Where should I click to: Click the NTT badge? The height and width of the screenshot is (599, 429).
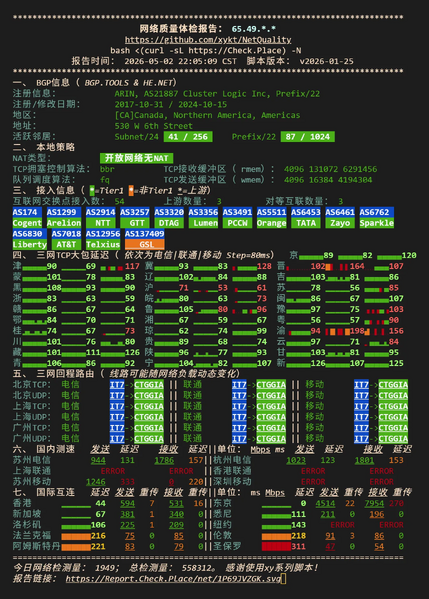pos(100,223)
